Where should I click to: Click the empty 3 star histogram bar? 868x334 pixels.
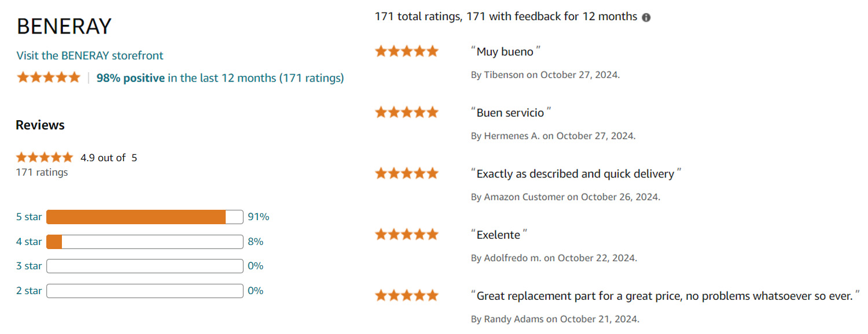[144, 266]
